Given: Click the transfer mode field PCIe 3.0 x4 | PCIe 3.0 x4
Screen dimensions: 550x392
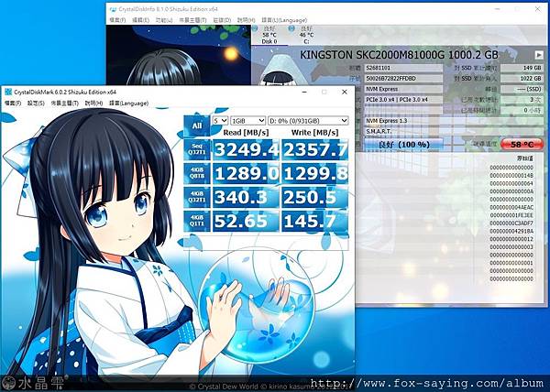Looking at the screenshot, I should [403, 100].
